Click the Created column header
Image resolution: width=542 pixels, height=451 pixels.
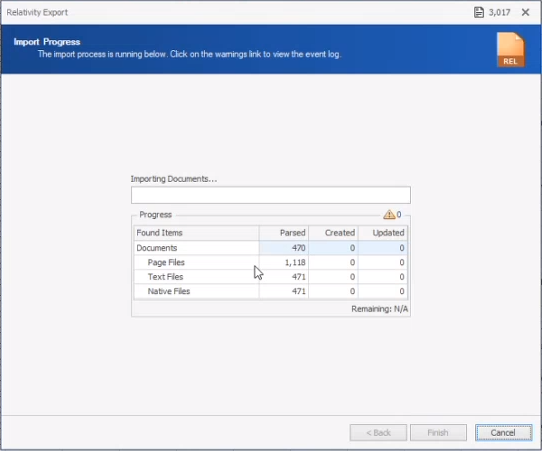tap(333, 233)
